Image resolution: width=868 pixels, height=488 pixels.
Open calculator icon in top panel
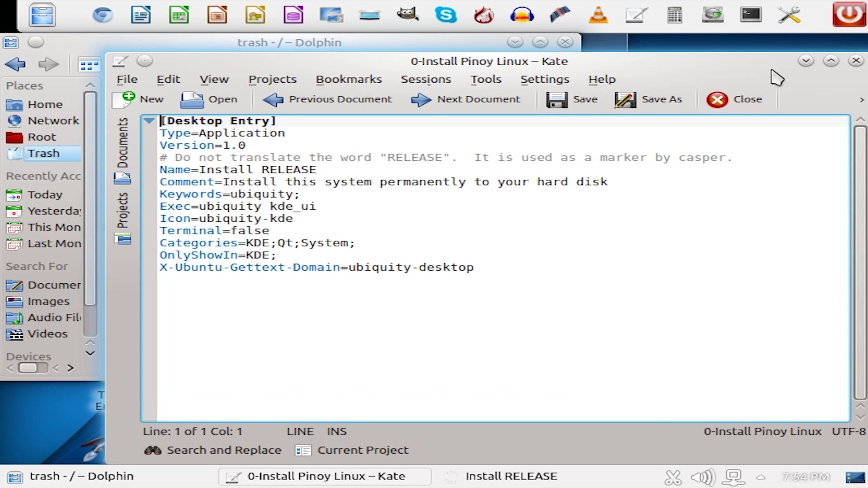[x=675, y=15]
